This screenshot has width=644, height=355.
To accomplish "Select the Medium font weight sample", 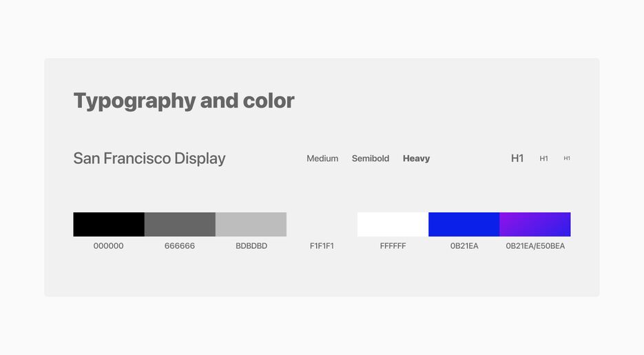I will tap(322, 158).
